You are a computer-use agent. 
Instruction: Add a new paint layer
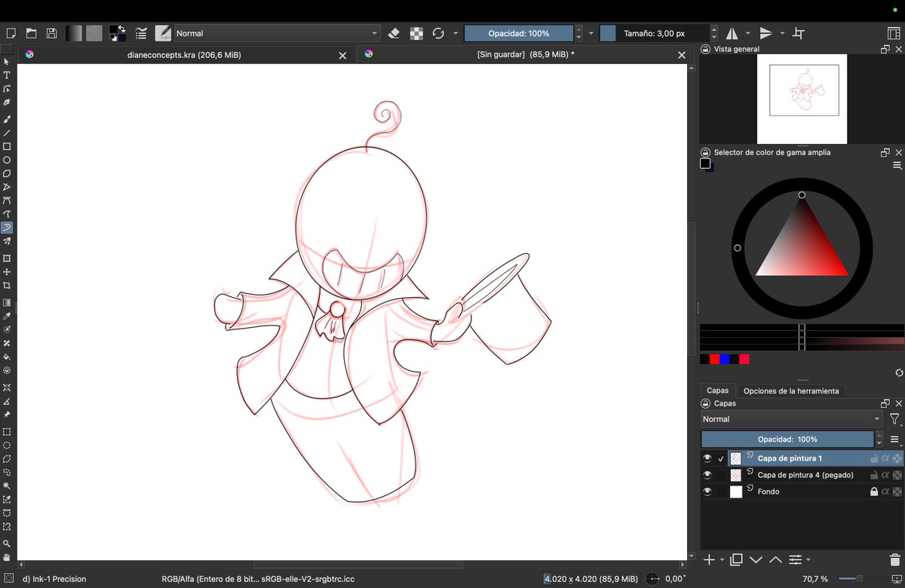point(709,560)
